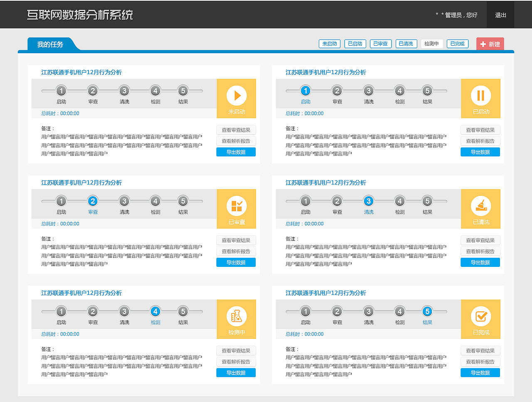Create a new task with the 新建 button
Viewport: 532px width, 402px height.
(x=490, y=44)
